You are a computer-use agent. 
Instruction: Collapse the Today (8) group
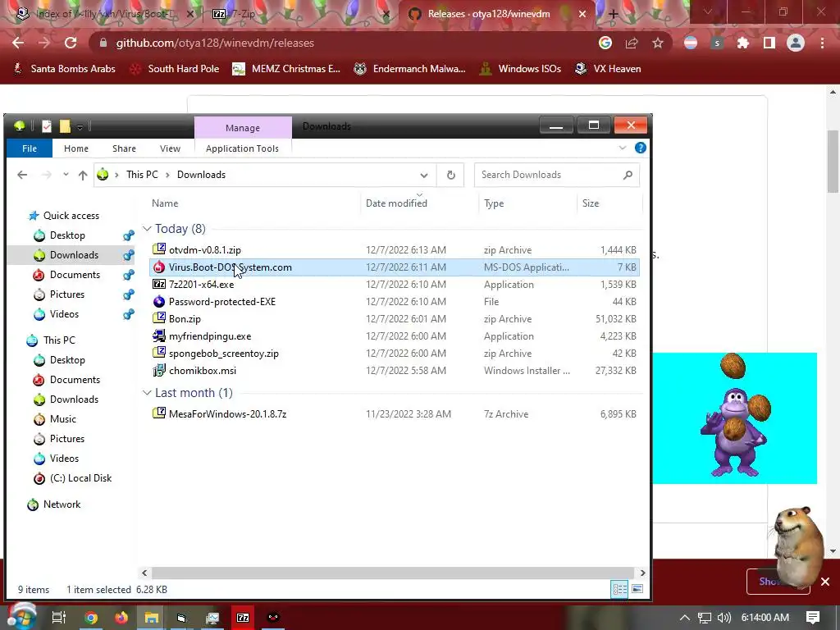pos(147,229)
